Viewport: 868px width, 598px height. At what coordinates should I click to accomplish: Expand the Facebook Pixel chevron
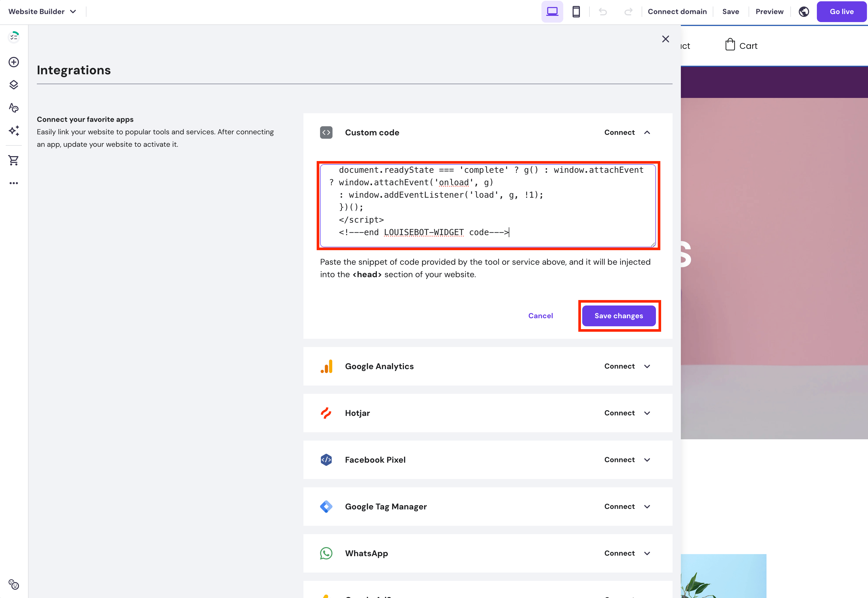coord(647,460)
